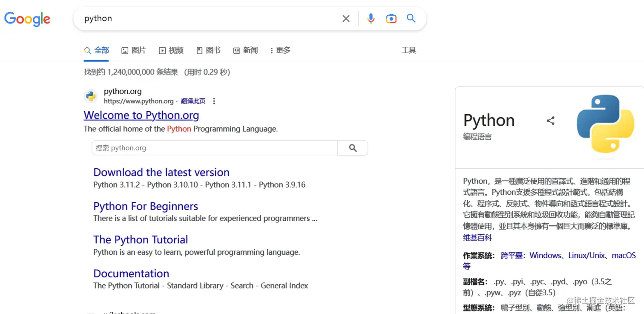644x314 pixels.
Task: Clear the search box with the X icon
Action: point(346,19)
